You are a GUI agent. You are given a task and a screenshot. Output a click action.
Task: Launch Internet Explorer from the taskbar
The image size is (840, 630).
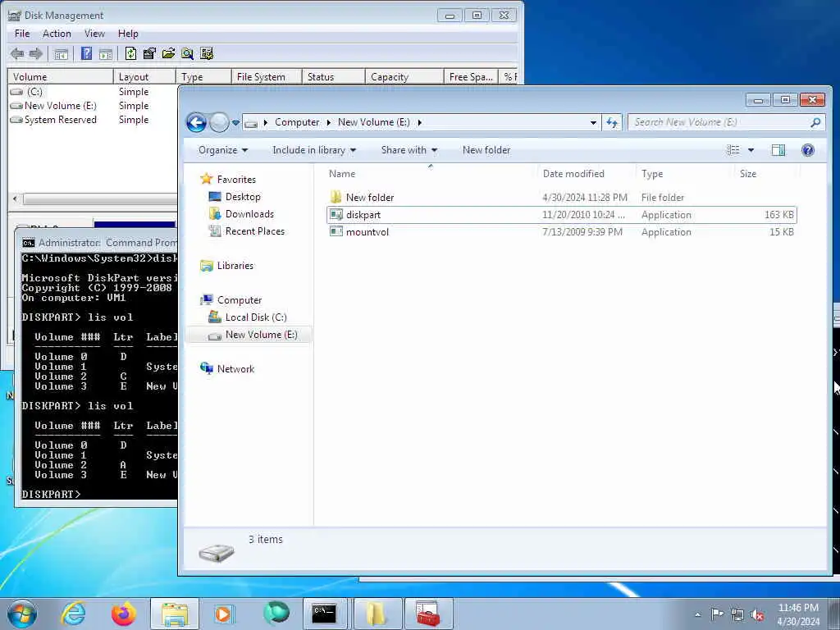[73, 614]
